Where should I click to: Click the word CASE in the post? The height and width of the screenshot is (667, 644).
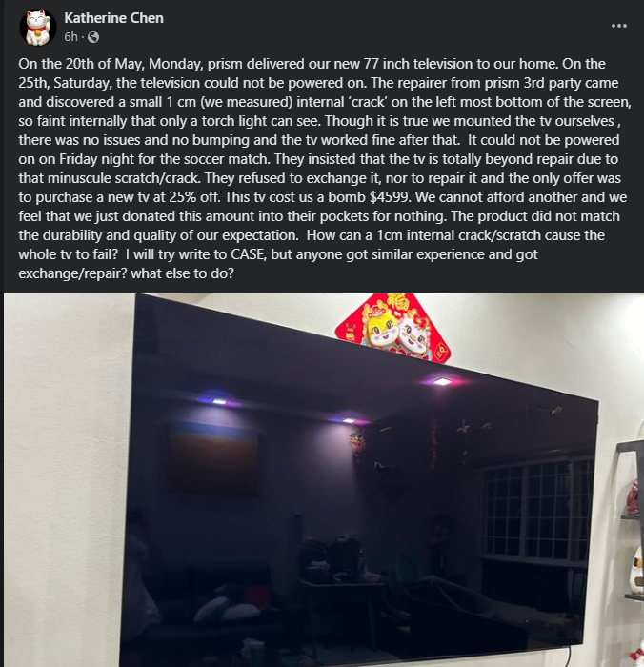pos(249,254)
